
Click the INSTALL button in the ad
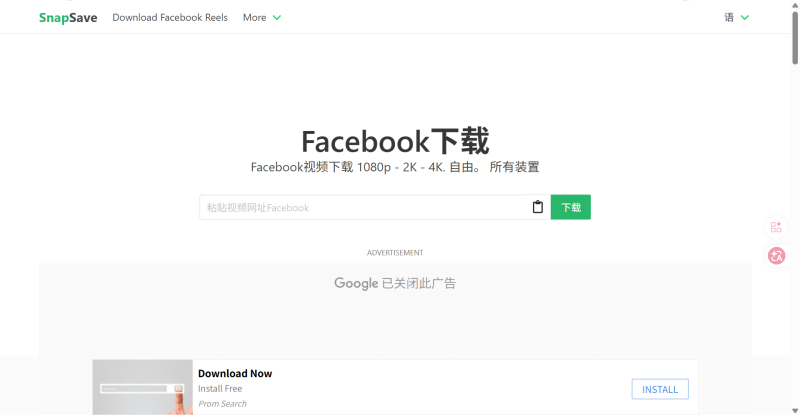660,389
